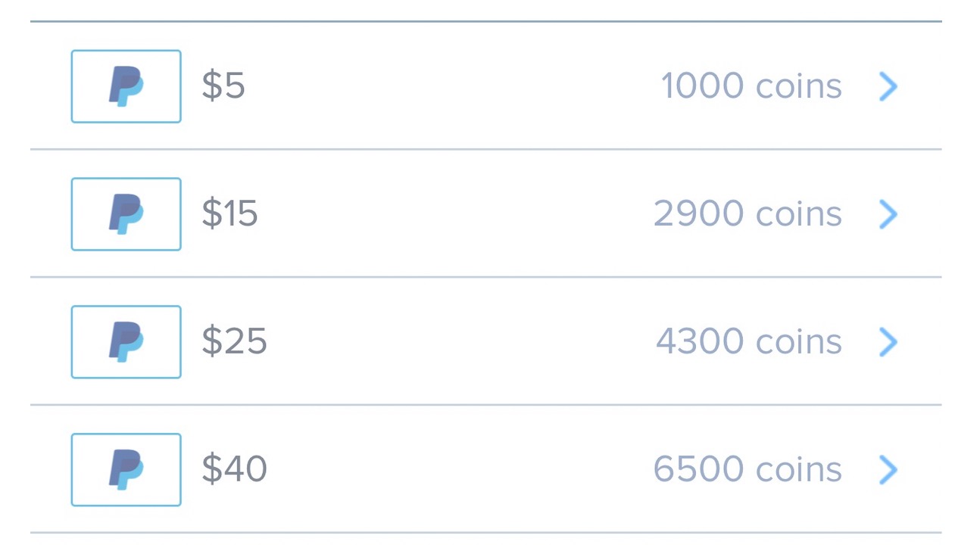
Task: Choose the $15 amount label
Action: [229, 214]
